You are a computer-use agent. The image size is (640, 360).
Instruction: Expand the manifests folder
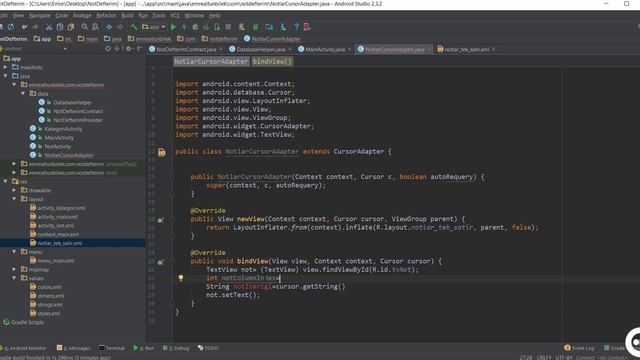(x=6, y=67)
